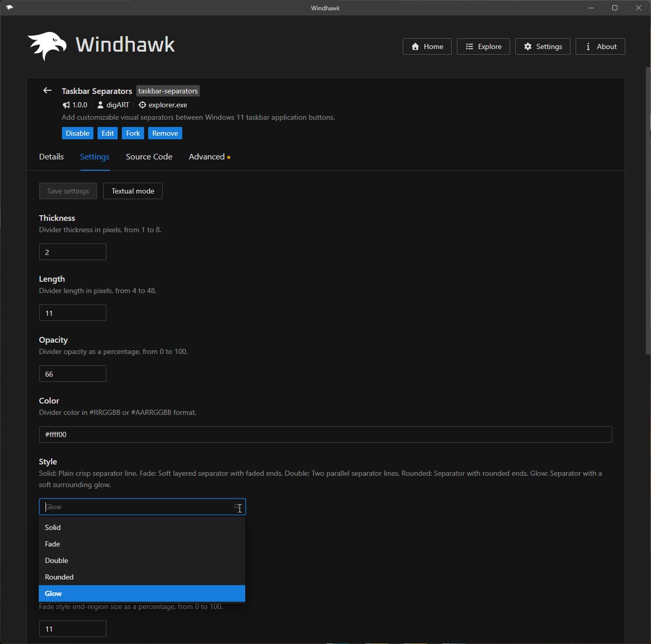The width and height of the screenshot is (651, 644).
Task: Focus the fade end-region size input
Action: (x=73, y=629)
